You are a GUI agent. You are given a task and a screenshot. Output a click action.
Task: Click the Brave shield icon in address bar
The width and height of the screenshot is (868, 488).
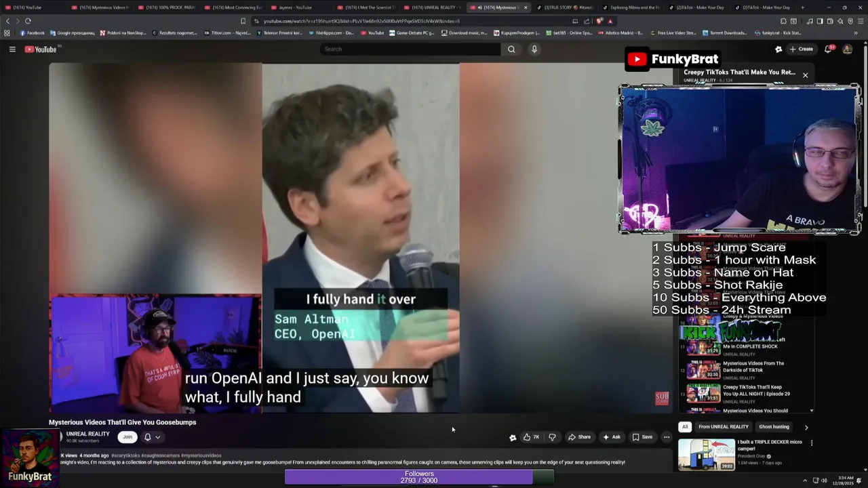click(599, 21)
